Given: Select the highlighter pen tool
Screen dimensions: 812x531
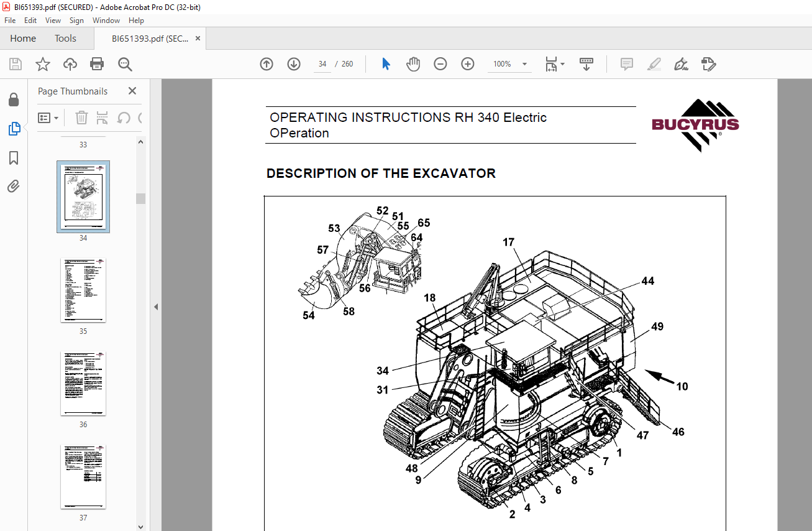Looking at the screenshot, I should pos(654,64).
